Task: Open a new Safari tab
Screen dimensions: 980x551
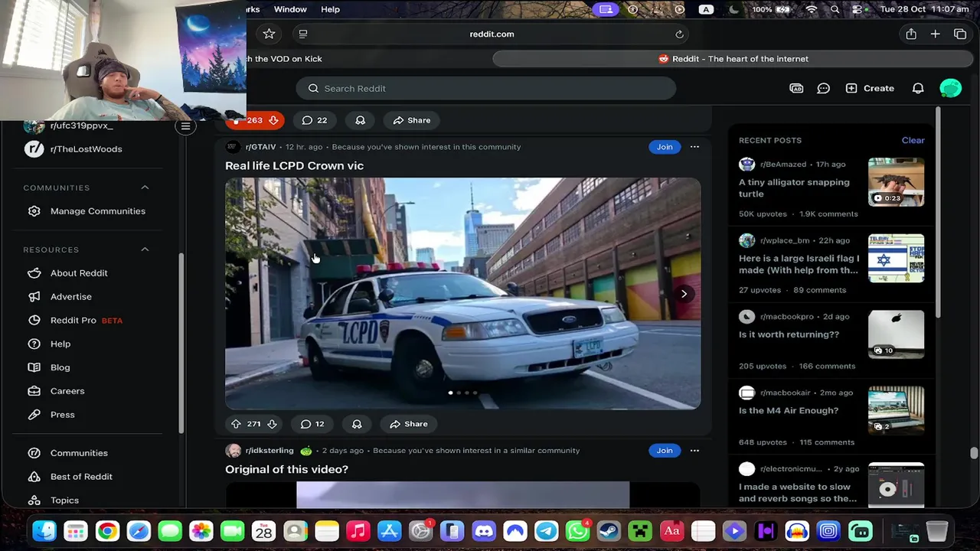Action: (x=935, y=34)
